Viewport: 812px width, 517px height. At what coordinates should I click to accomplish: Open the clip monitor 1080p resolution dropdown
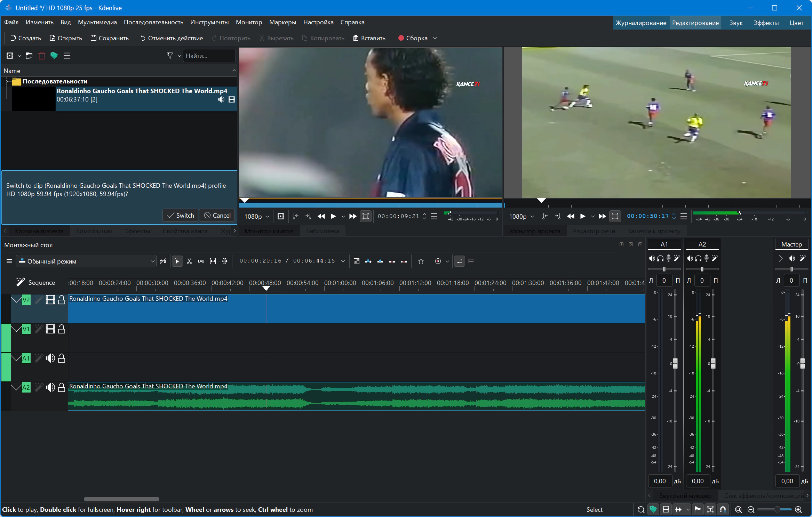[x=257, y=216]
